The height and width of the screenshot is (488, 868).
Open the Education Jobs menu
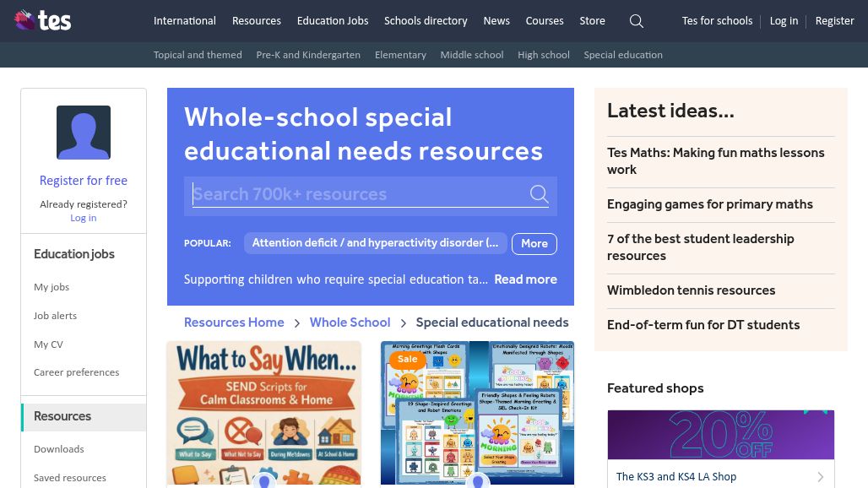point(333,20)
